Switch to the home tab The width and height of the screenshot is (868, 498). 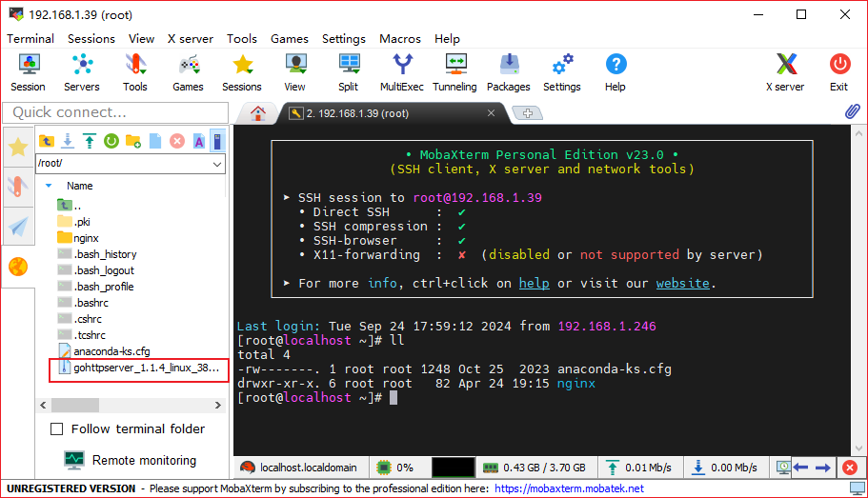click(x=258, y=113)
